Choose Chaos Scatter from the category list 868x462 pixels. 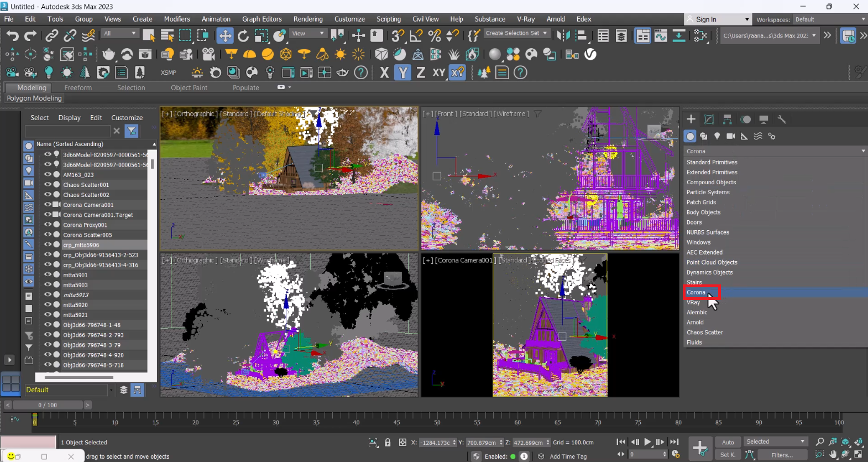tap(704, 333)
